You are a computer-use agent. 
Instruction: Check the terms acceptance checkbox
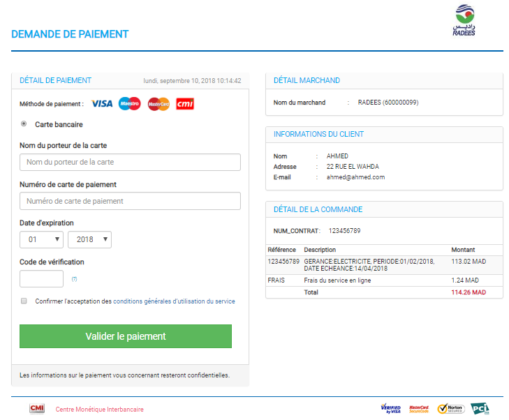click(24, 301)
